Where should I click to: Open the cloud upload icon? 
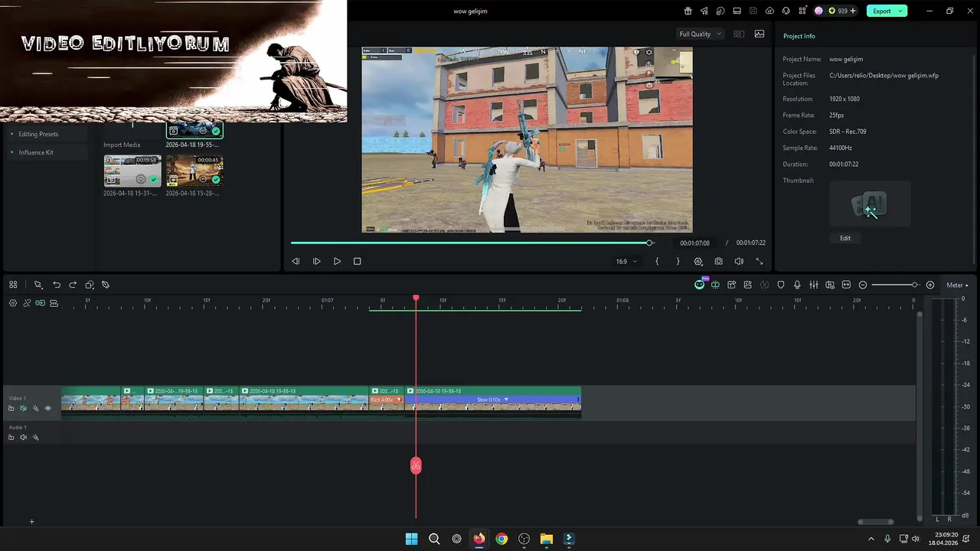[769, 11]
